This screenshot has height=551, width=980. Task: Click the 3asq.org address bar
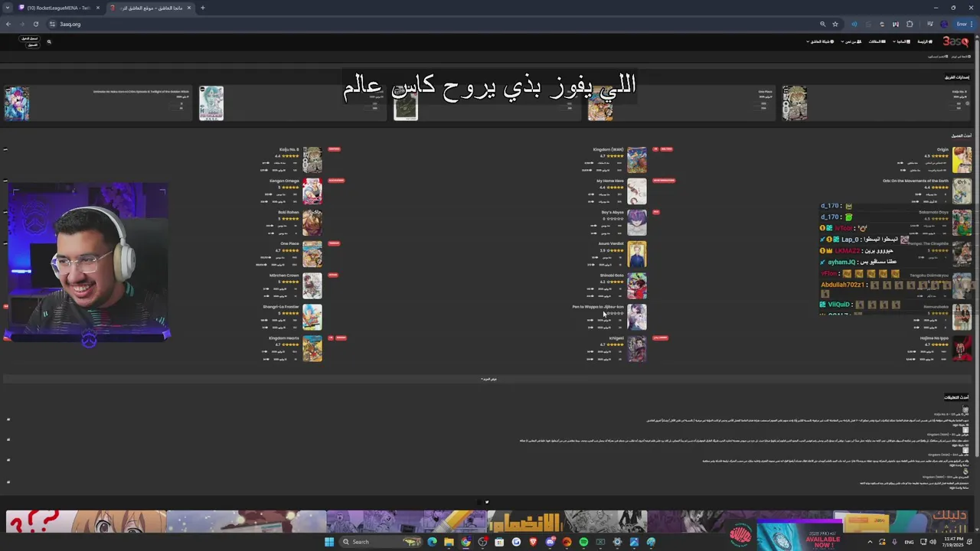(429, 24)
